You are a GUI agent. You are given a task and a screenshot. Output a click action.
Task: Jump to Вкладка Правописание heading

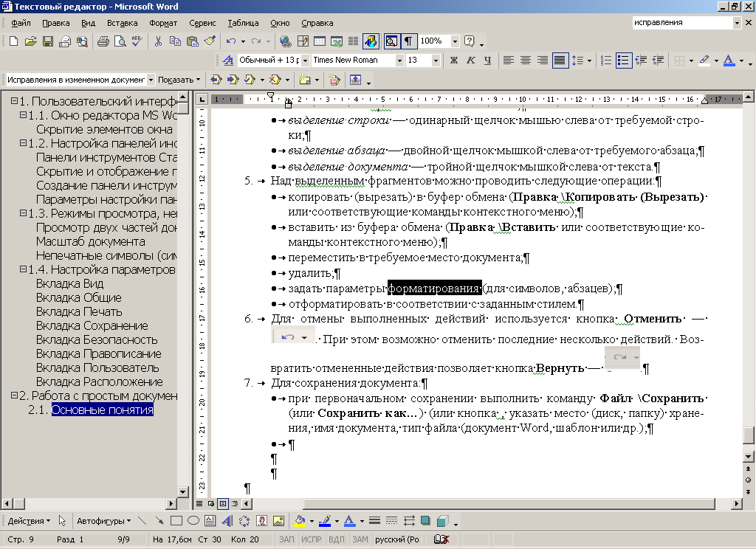click(x=99, y=353)
